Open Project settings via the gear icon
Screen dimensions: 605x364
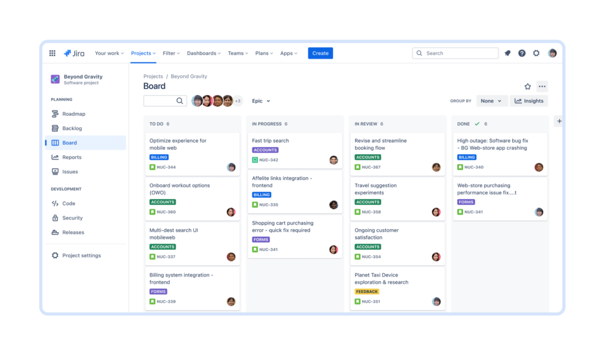[81, 255]
